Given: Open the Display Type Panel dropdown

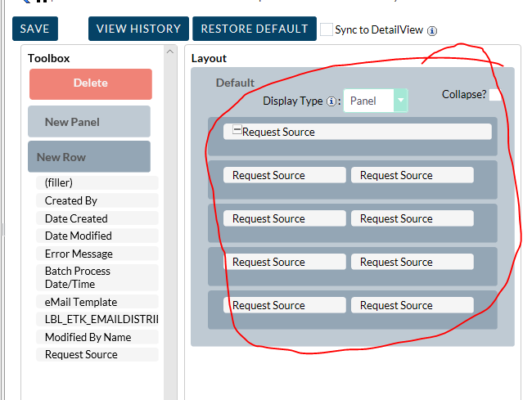Looking at the screenshot, I should (x=376, y=101).
